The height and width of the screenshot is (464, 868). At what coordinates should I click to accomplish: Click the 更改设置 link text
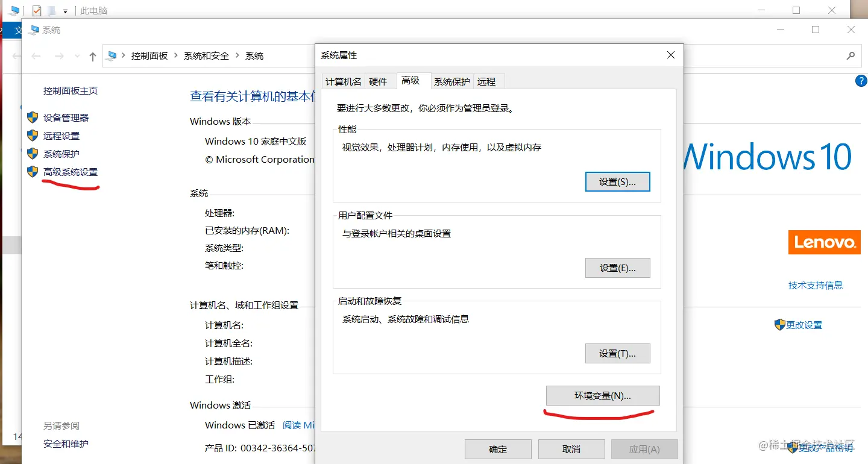pos(804,325)
